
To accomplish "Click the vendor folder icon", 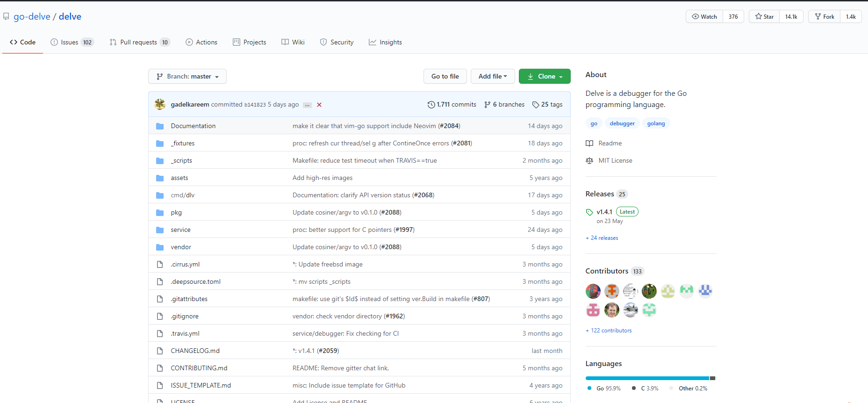I will tap(160, 247).
